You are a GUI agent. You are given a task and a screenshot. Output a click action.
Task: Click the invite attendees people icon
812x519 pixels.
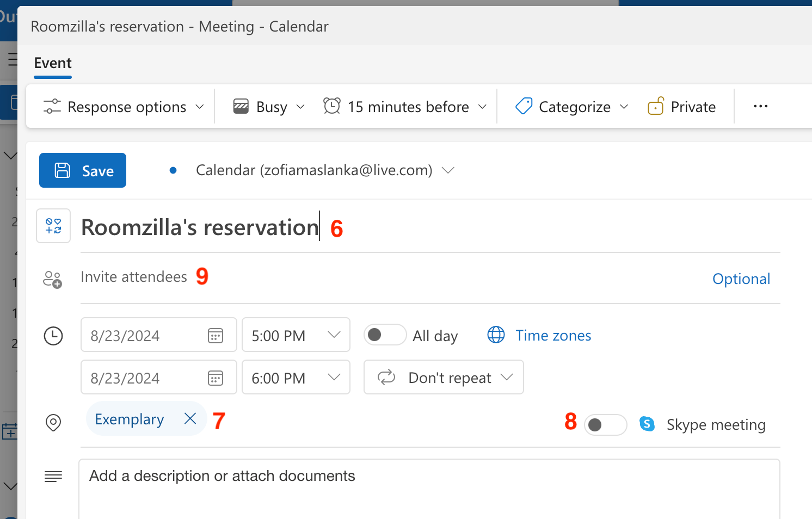53,280
